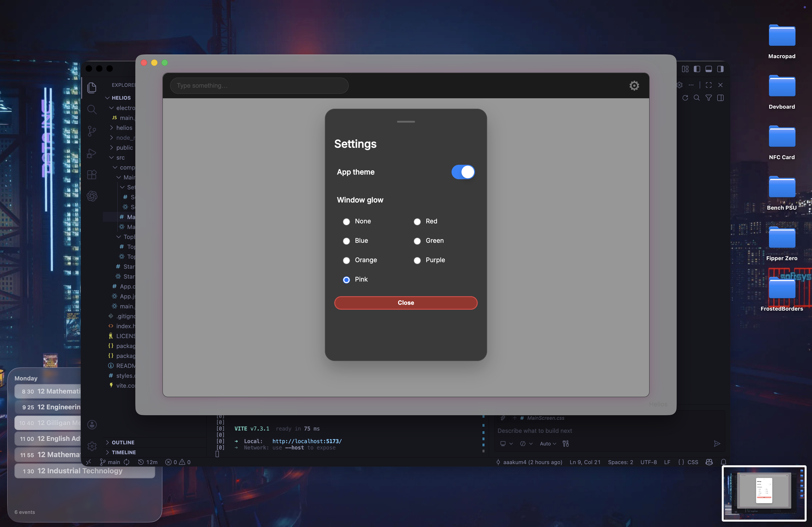This screenshot has width=812, height=527.
Task: Click the Type something input field
Action: [x=259, y=86]
